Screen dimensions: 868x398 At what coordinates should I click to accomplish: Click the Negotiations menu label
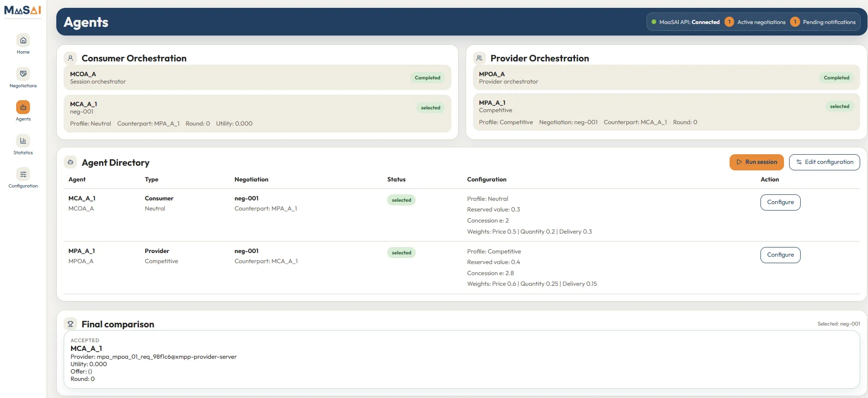click(23, 86)
